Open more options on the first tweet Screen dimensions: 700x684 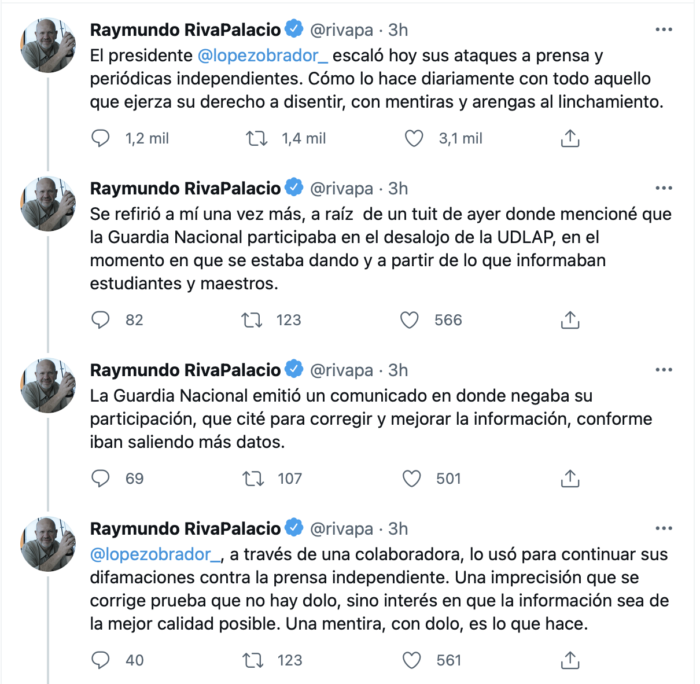coord(663,28)
